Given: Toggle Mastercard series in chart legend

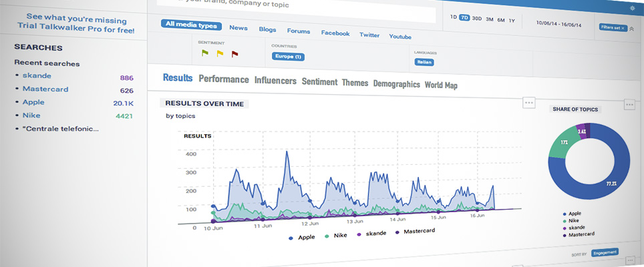Looking at the screenshot, I should (x=415, y=232).
